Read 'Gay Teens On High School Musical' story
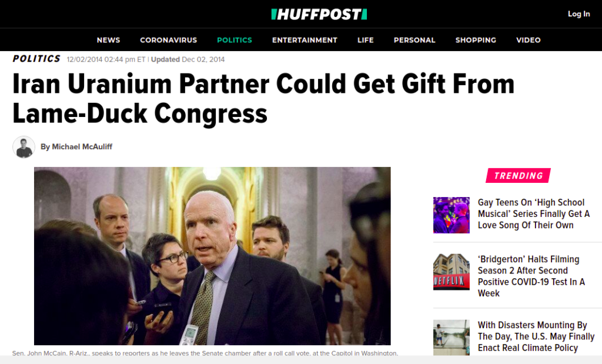The width and height of the screenshot is (602, 364). tap(534, 214)
